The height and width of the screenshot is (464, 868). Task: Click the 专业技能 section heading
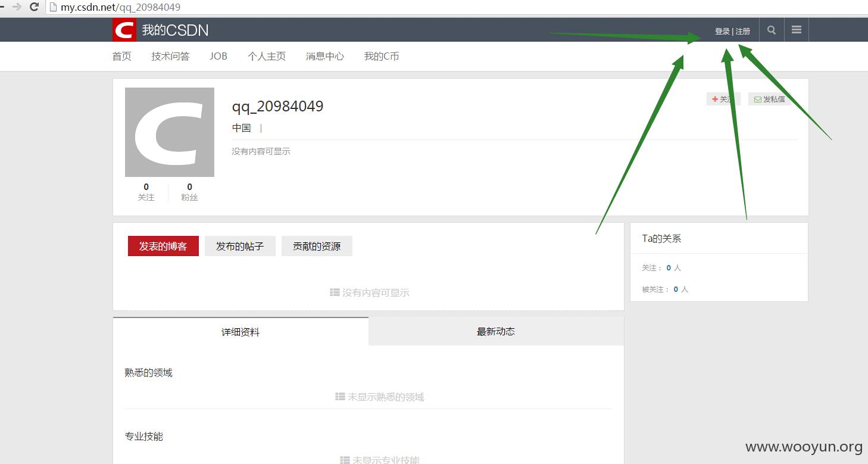144,437
